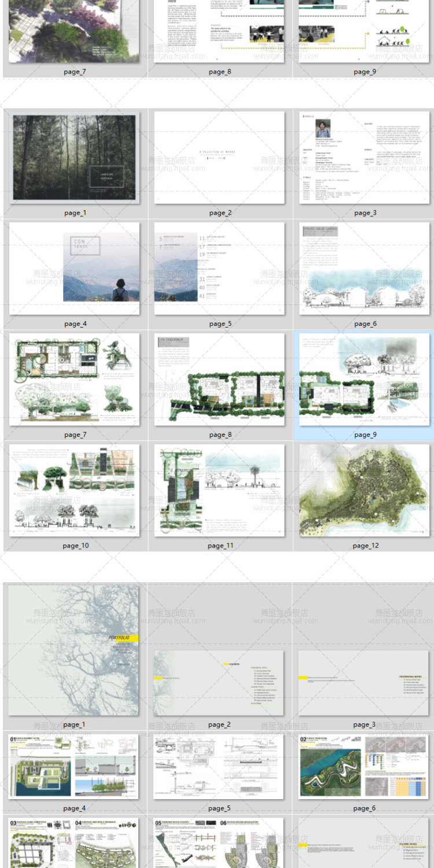Select the highlighted blue-background plan thumbnail

point(365,379)
